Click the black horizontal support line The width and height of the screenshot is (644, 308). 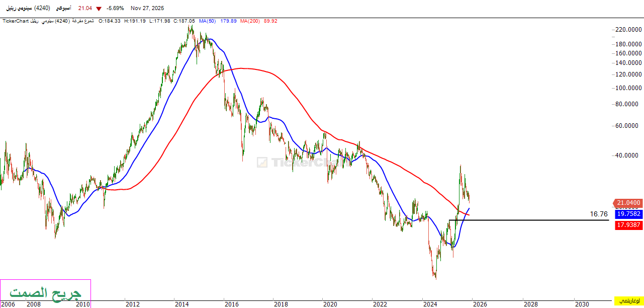[528, 220]
